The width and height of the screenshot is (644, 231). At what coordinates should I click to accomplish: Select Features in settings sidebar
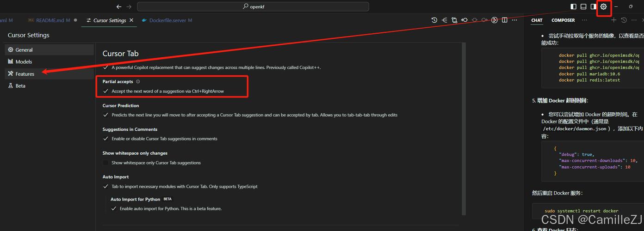(25, 74)
